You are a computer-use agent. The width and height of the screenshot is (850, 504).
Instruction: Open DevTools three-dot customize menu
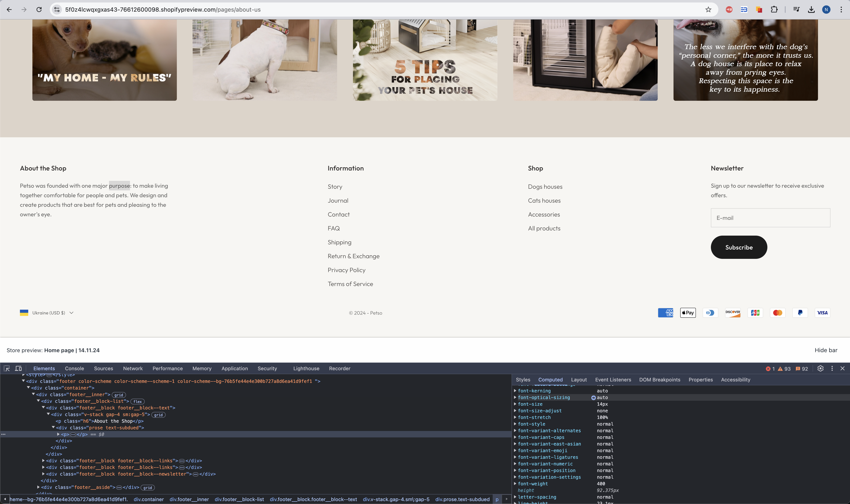click(832, 369)
